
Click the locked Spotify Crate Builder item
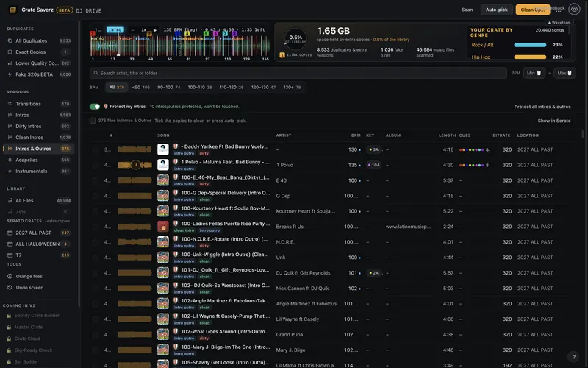point(33,316)
